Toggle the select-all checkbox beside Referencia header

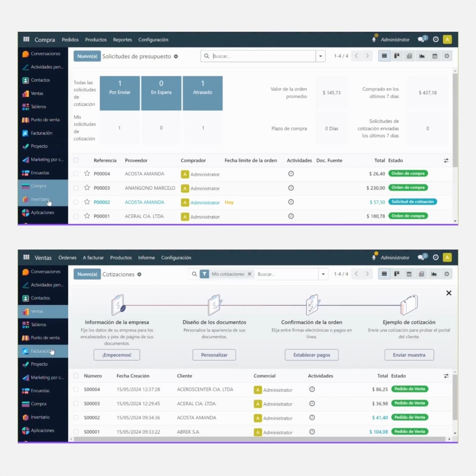click(76, 160)
